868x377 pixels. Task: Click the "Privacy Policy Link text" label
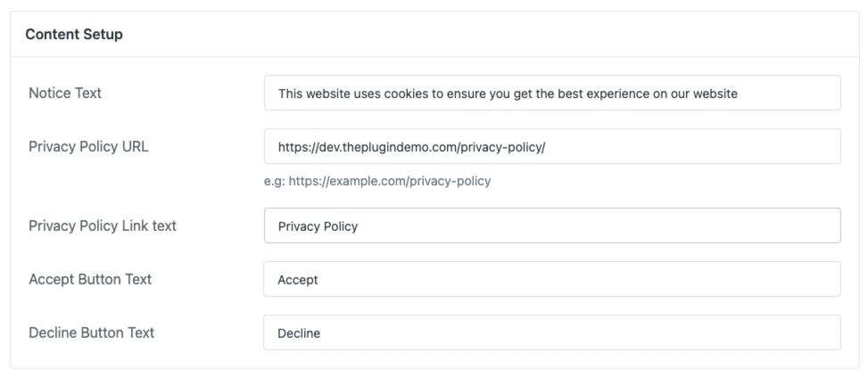click(x=103, y=225)
